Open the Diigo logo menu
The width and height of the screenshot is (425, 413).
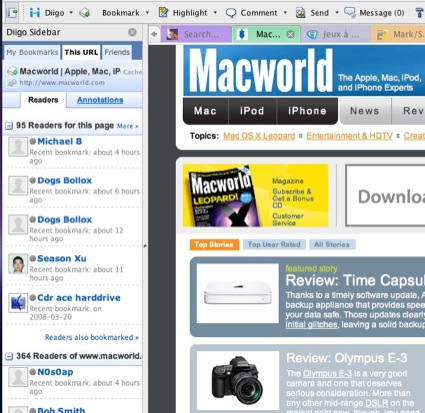point(35,13)
